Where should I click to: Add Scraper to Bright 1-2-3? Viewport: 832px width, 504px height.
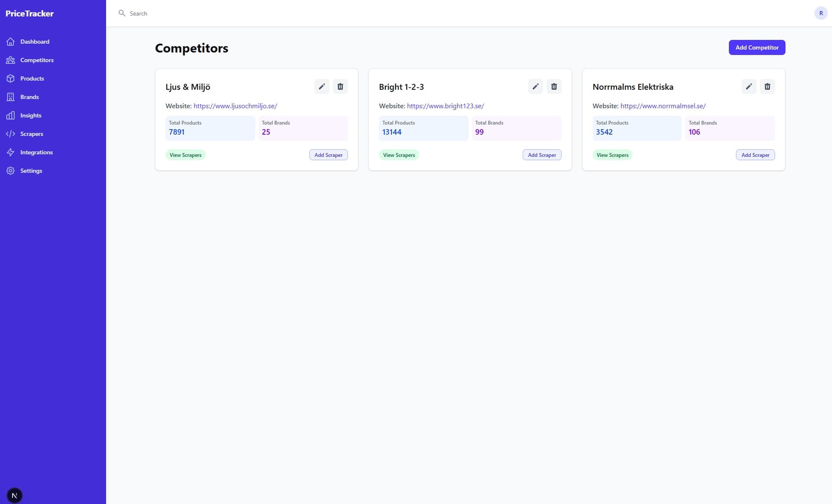[x=542, y=155]
